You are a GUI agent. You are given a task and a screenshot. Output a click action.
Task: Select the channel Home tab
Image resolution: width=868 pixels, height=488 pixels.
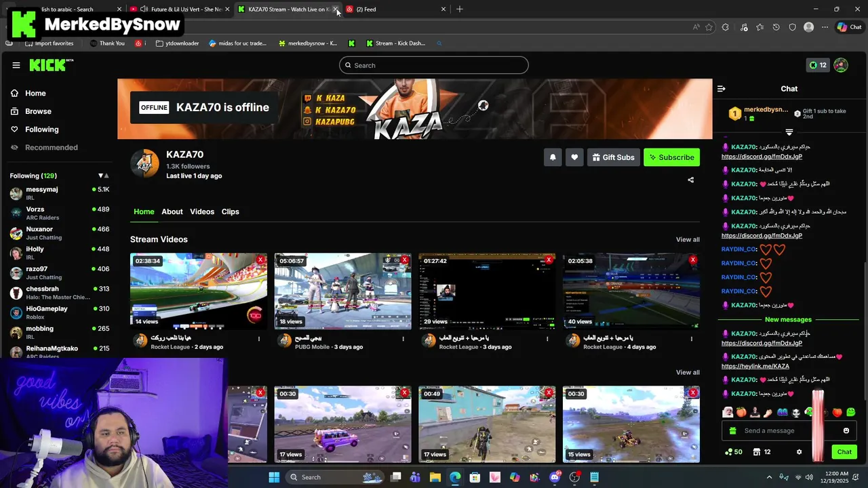pyautogui.click(x=144, y=211)
